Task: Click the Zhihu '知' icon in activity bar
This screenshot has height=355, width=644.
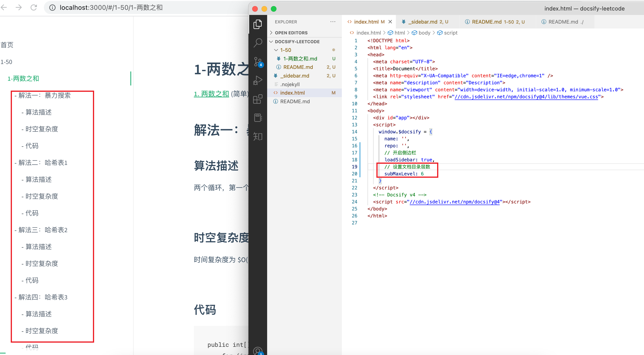Action: pos(258,136)
